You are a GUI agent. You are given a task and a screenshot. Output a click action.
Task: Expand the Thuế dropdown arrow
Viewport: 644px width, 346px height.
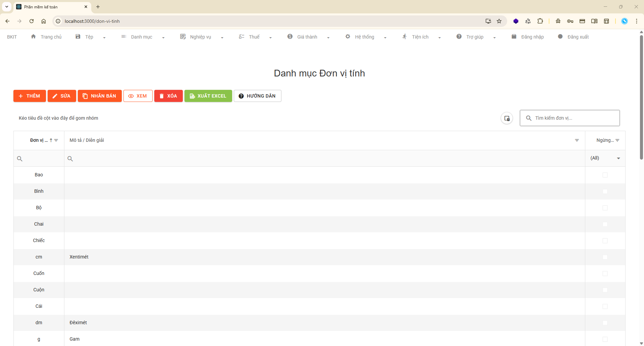point(270,38)
